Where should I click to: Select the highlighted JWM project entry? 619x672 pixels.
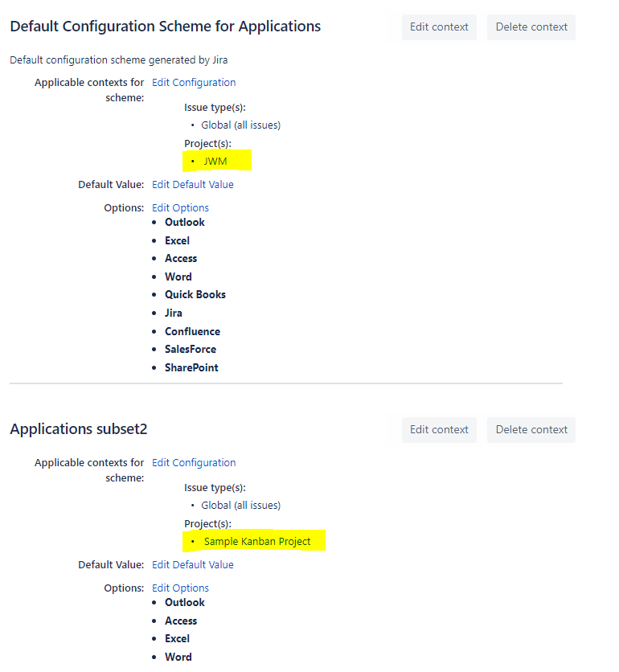pyautogui.click(x=215, y=161)
